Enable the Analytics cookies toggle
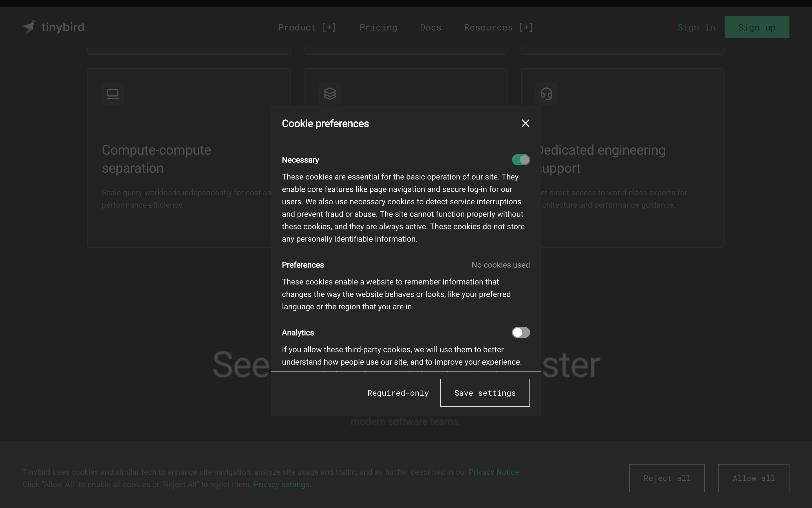Image resolution: width=812 pixels, height=508 pixels. click(521, 332)
